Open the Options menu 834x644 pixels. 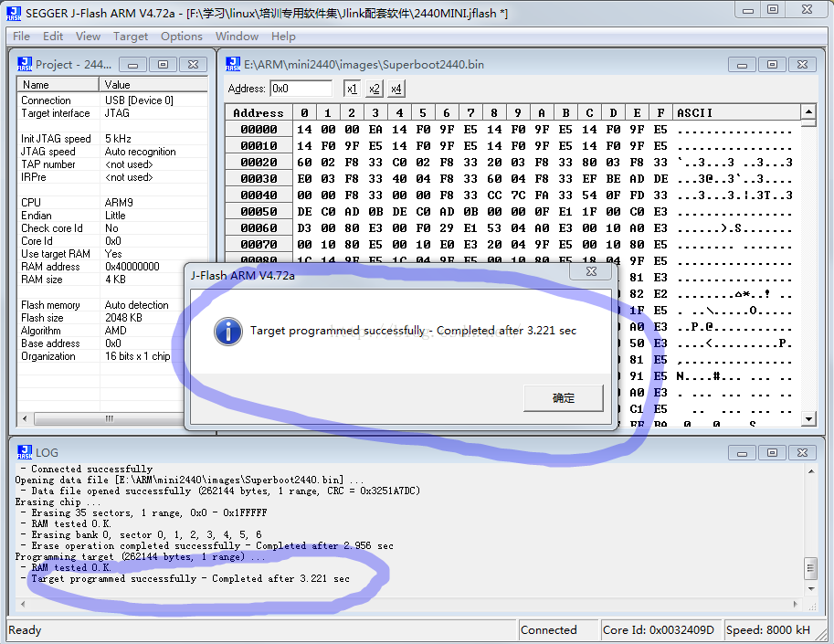(x=182, y=37)
